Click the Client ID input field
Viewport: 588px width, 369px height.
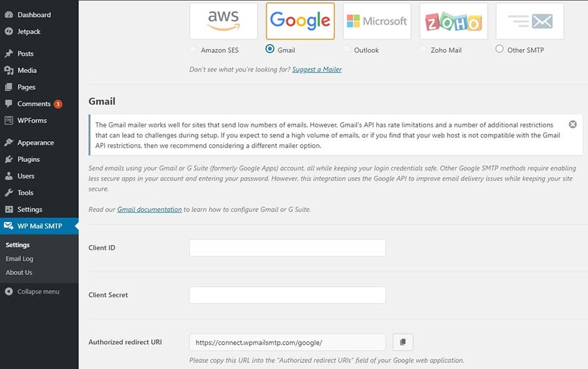click(x=287, y=248)
